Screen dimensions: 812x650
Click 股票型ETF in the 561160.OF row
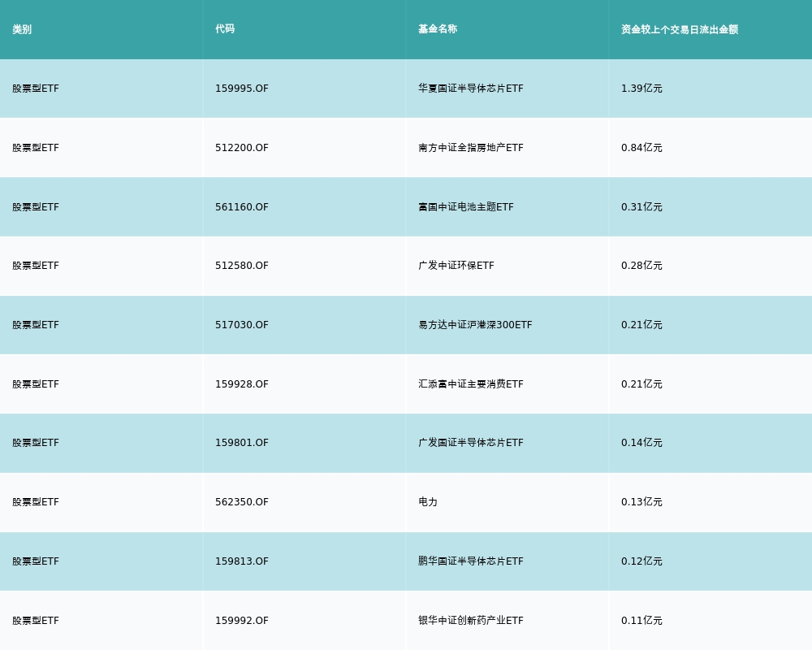pos(36,207)
